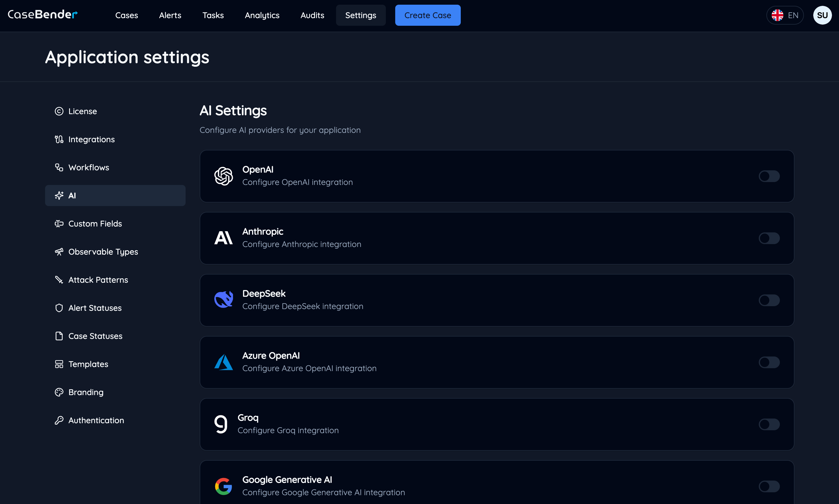Click the Anthropic logo
Screen dimensions: 839x504
224,238
